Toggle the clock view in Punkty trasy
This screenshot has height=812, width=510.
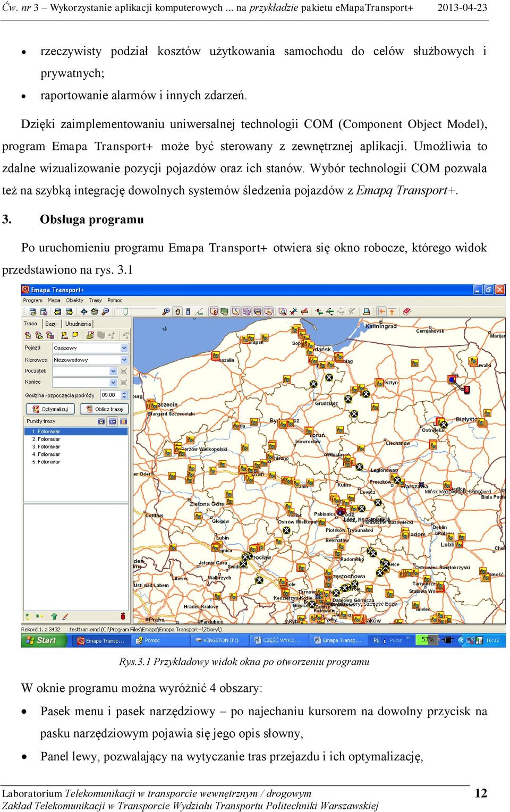(x=101, y=421)
